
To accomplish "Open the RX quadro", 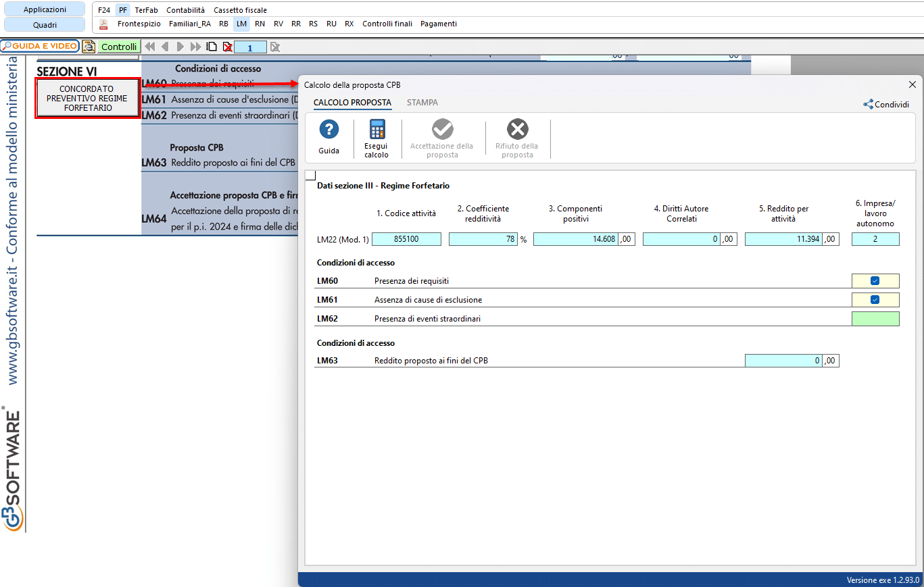I will pyautogui.click(x=349, y=24).
